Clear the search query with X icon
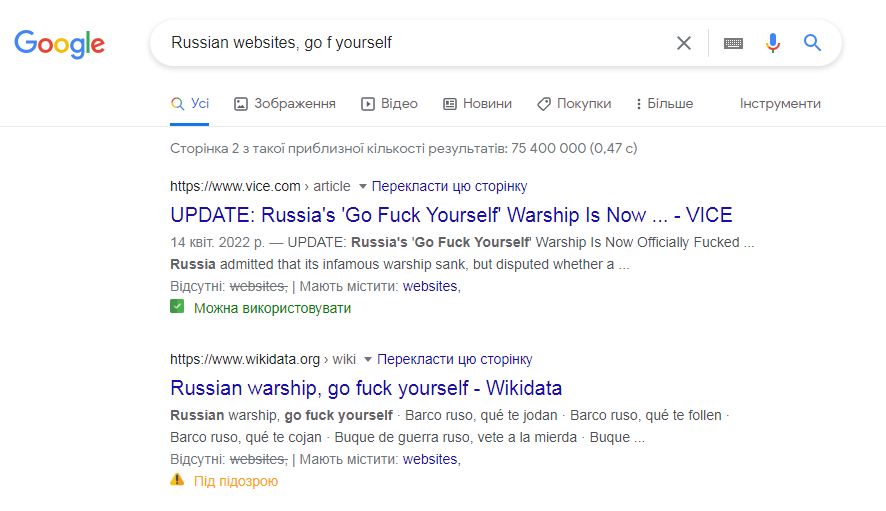The height and width of the screenshot is (511, 886). (684, 43)
